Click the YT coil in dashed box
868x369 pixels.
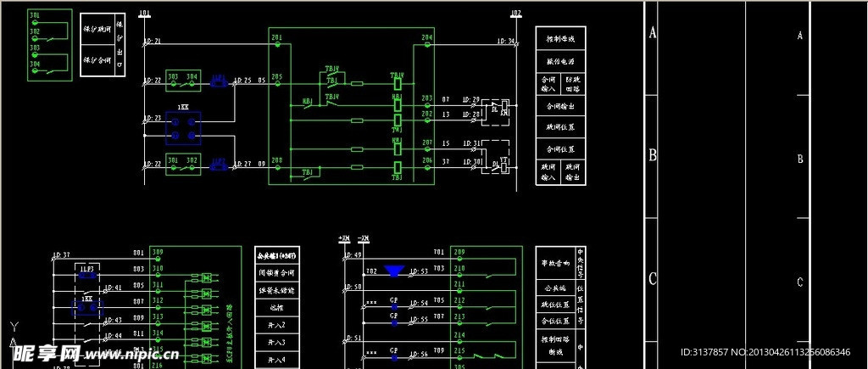coord(503,165)
